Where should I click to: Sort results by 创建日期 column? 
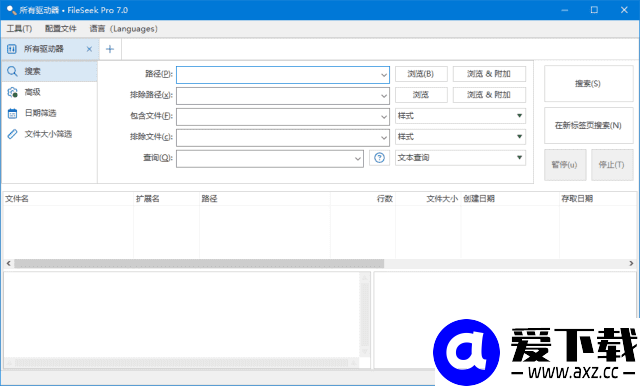pyautogui.click(x=510, y=199)
